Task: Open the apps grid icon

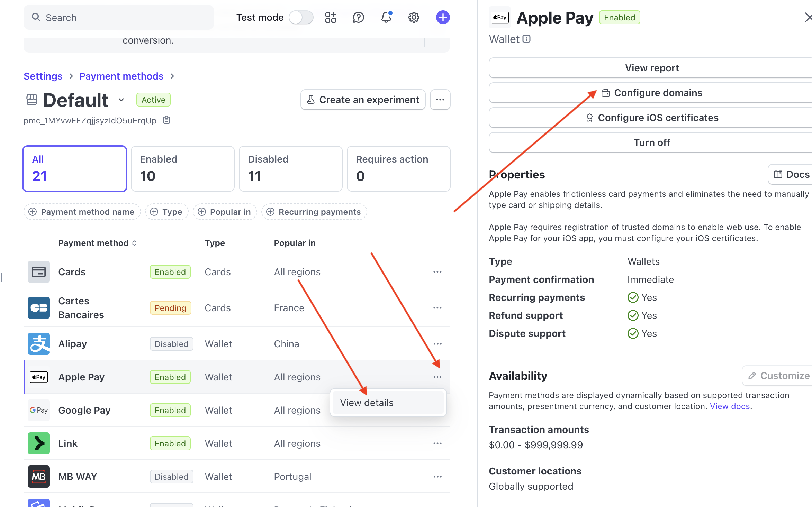Action: click(331, 17)
